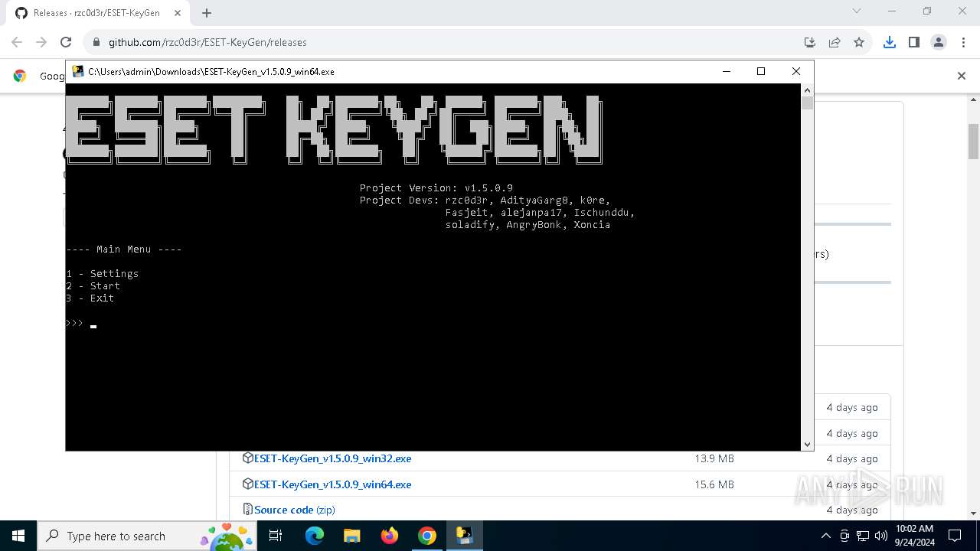Launch Firefox from taskbar
The width and height of the screenshot is (980, 551).
point(390,536)
